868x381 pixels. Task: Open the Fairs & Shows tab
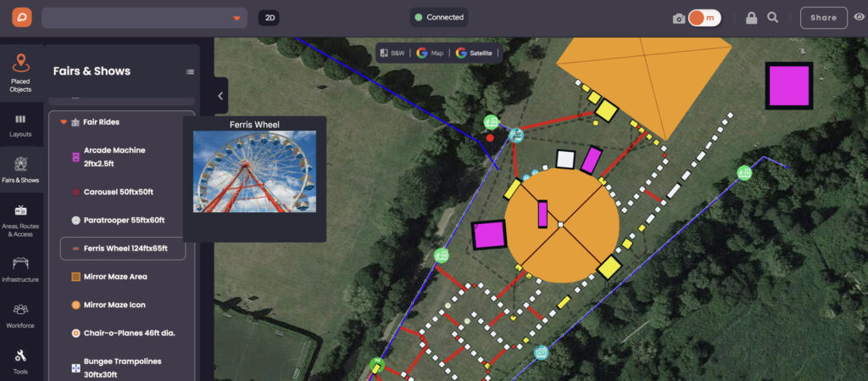click(x=21, y=170)
